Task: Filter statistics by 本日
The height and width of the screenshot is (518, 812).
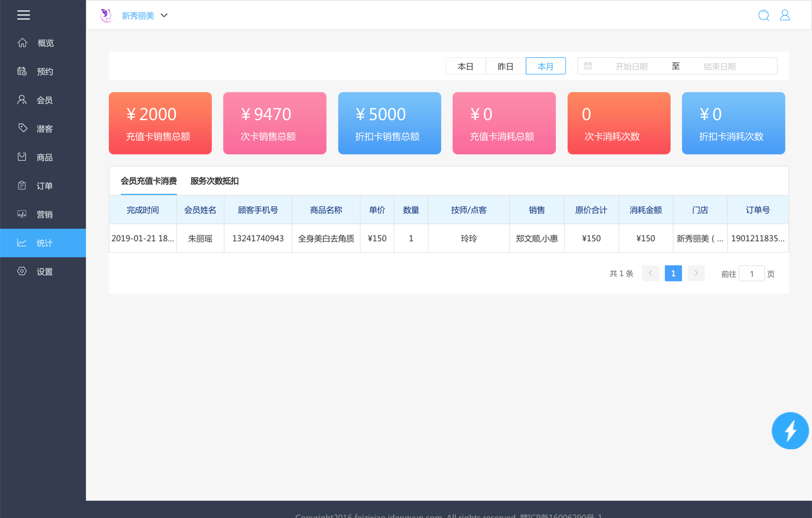Action: click(466, 66)
